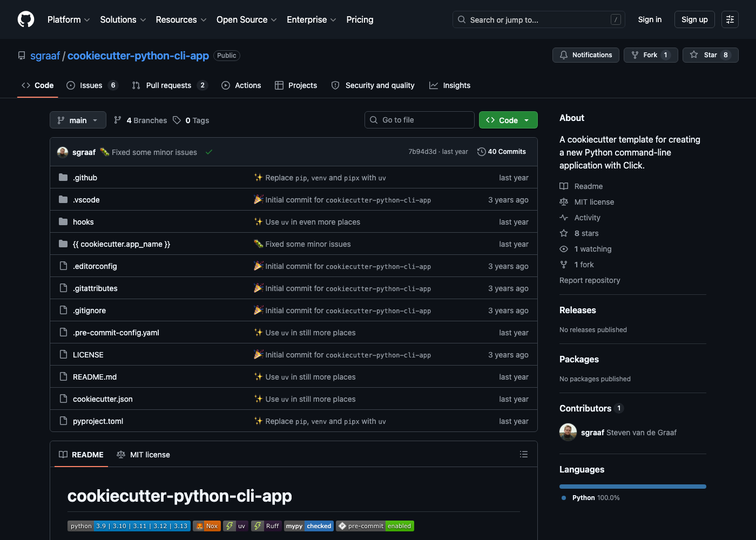
Task: Click the Sign up button
Action: (694, 19)
